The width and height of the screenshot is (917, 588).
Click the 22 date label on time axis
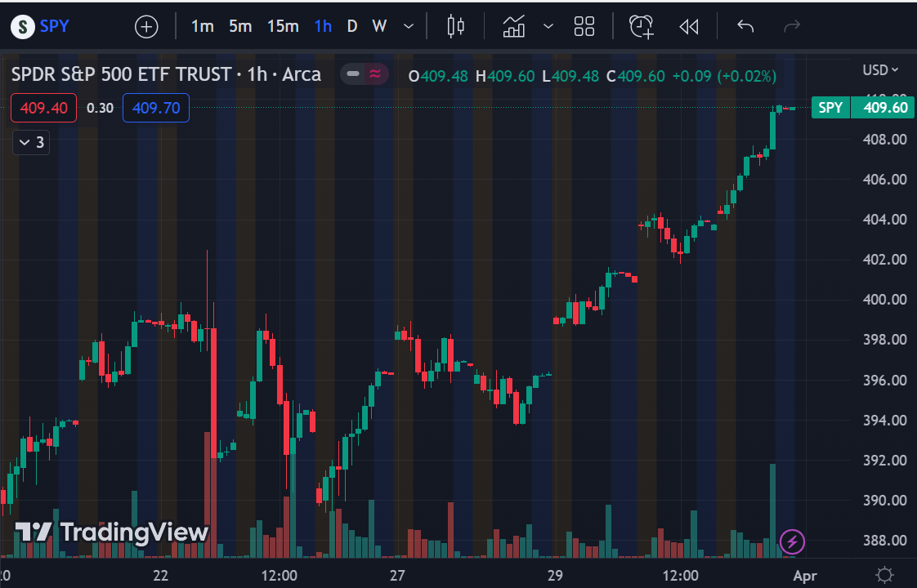click(161, 576)
